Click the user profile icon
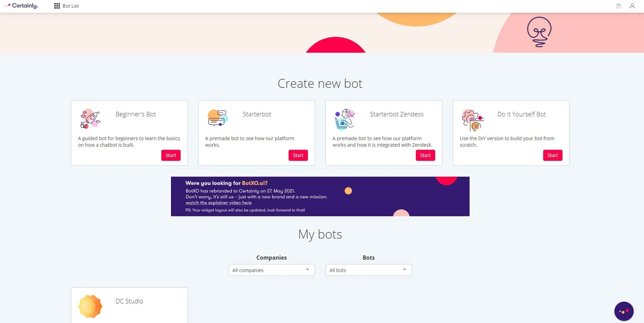 (632, 6)
